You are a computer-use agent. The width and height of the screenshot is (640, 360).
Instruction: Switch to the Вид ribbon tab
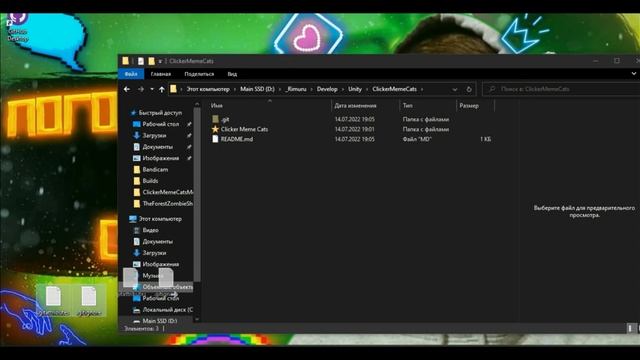point(232,74)
